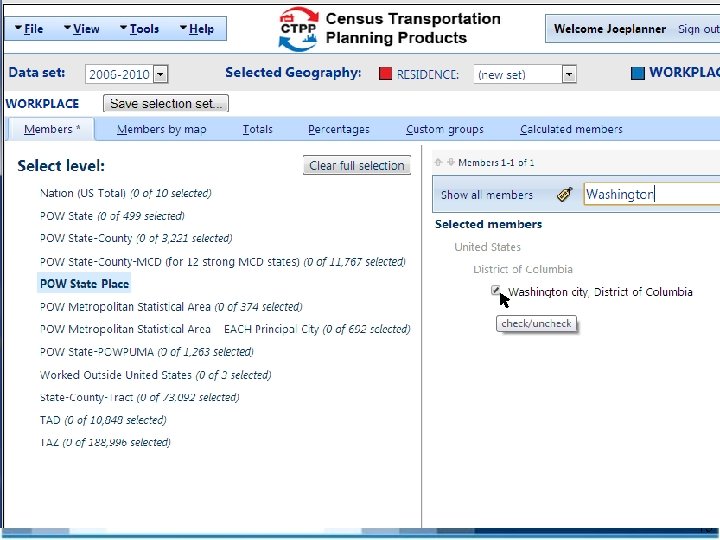Select Worked Outside United States level
Image resolution: width=720 pixels, height=540 pixels.
[155, 375]
